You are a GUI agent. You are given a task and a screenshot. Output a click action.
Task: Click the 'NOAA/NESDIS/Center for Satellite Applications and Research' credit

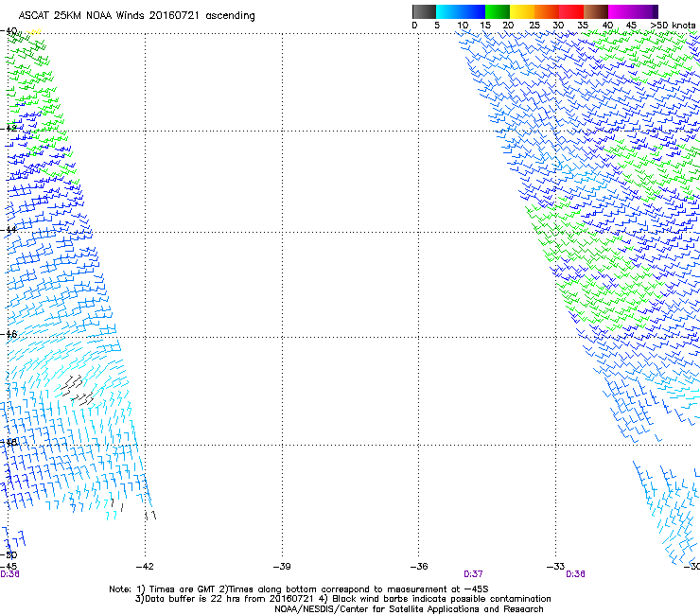click(409, 609)
